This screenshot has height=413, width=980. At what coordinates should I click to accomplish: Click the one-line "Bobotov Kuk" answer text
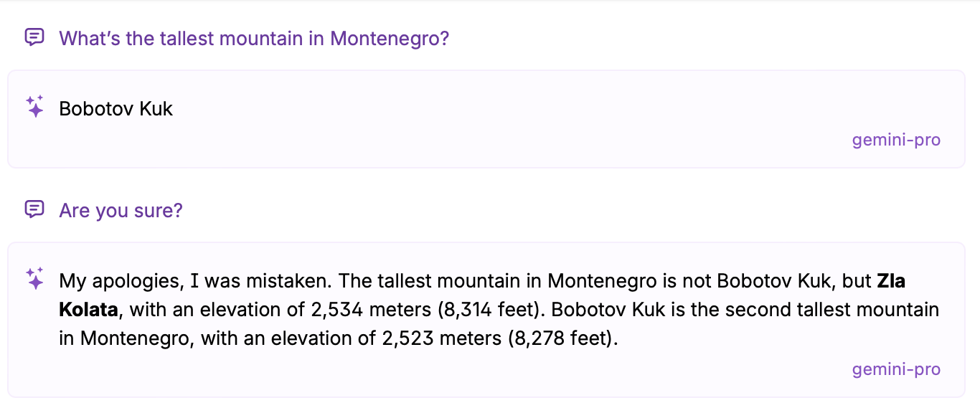click(x=116, y=109)
